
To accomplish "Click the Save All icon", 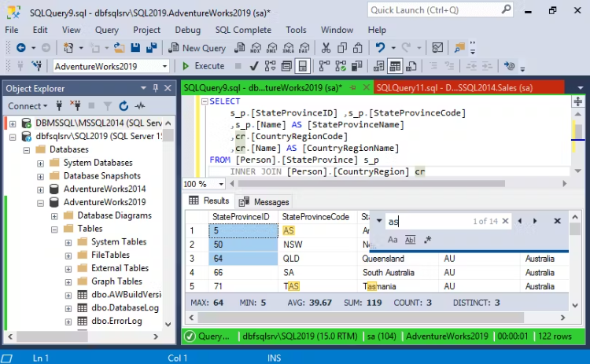I will (152, 48).
